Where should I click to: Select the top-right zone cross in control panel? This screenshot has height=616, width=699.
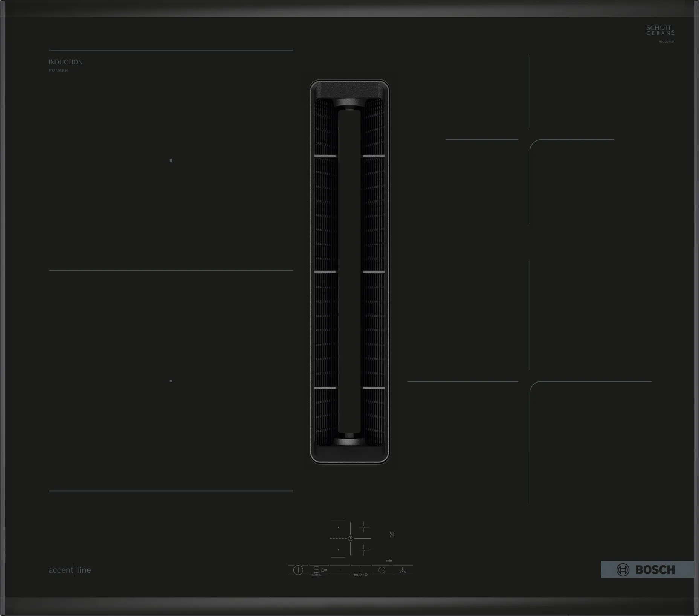pyautogui.click(x=364, y=527)
